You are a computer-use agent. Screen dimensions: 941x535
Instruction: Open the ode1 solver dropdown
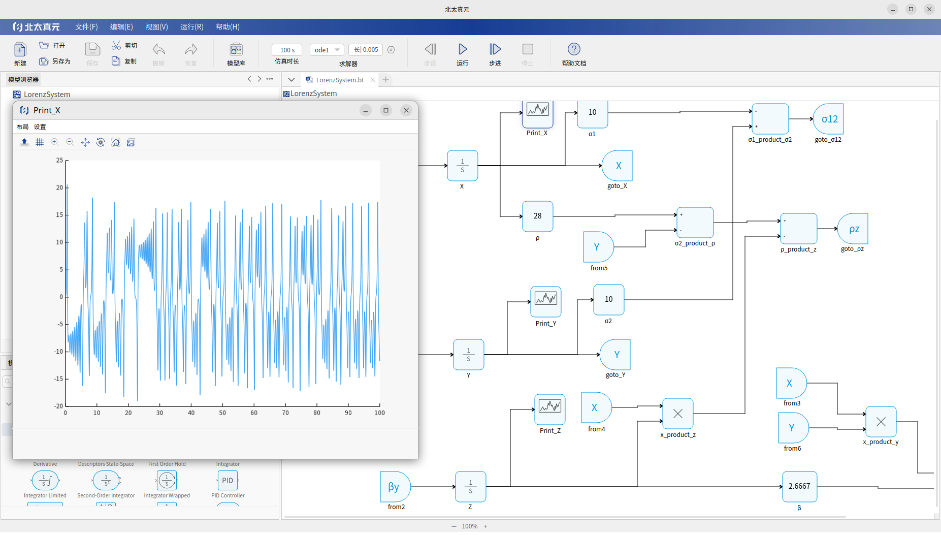tap(327, 49)
